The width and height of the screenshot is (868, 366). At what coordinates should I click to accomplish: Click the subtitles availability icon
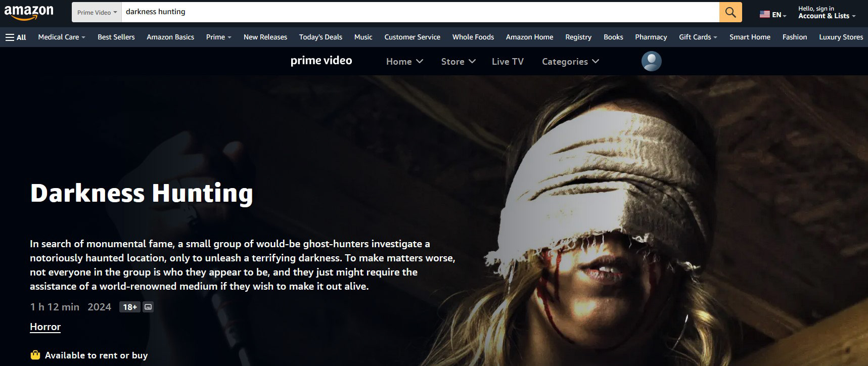coord(148,307)
